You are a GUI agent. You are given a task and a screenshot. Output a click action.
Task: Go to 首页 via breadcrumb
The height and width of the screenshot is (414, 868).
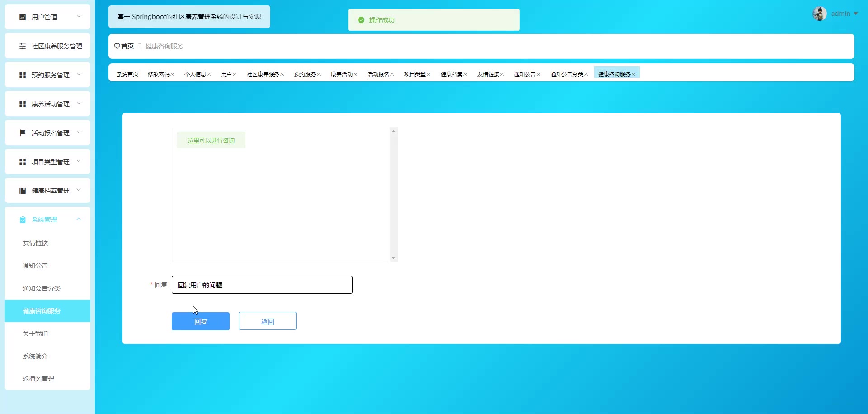(127, 46)
